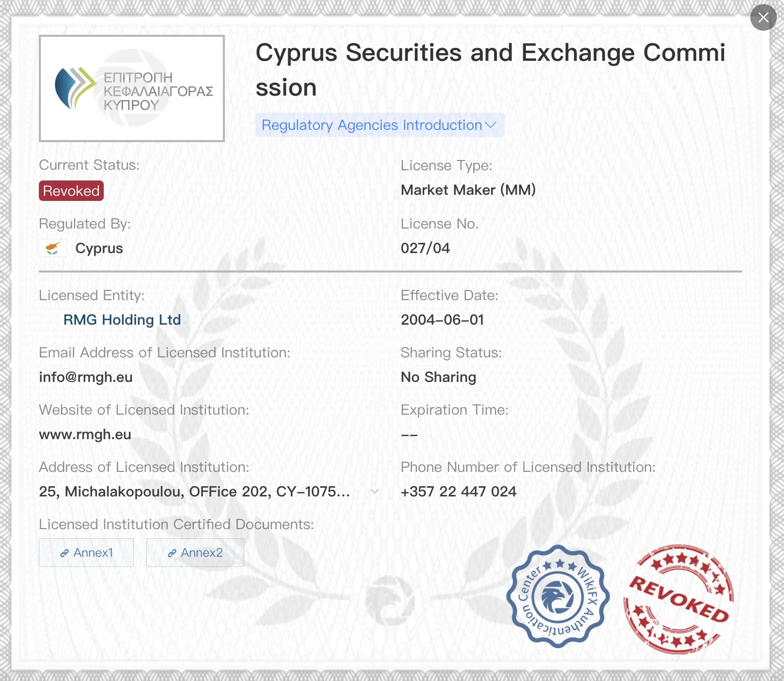The width and height of the screenshot is (784, 681).
Task: Click the Market Maker (MM) license type
Action: pos(468,190)
